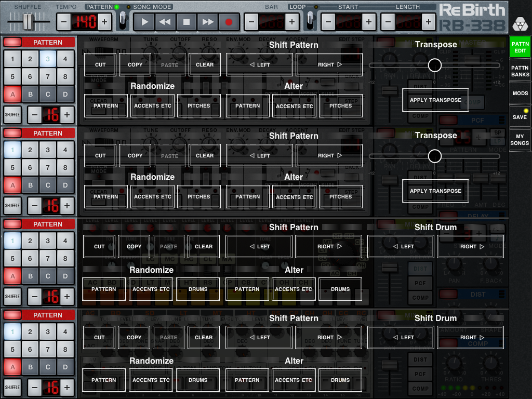Viewport: 532px width, 399px height.
Task: Alter ACCENTS ETC in second synth row
Action: [294, 197]
